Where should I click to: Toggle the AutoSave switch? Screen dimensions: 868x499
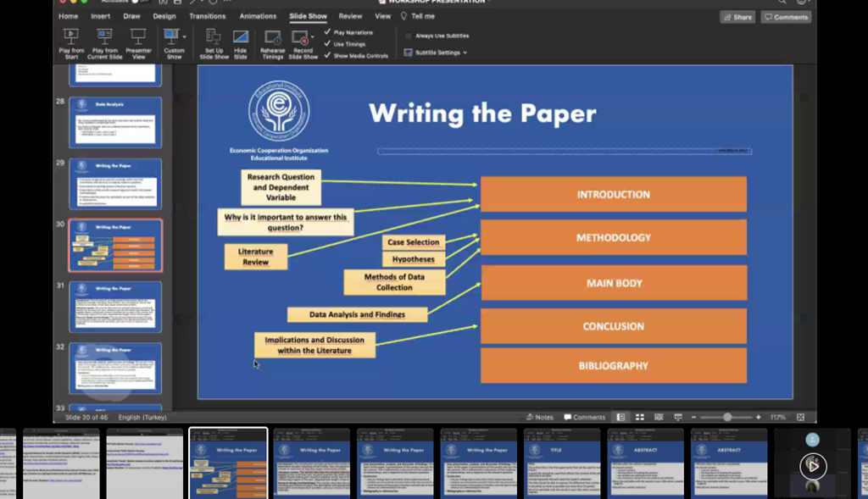pyautogui.click(x=140, y=1)
